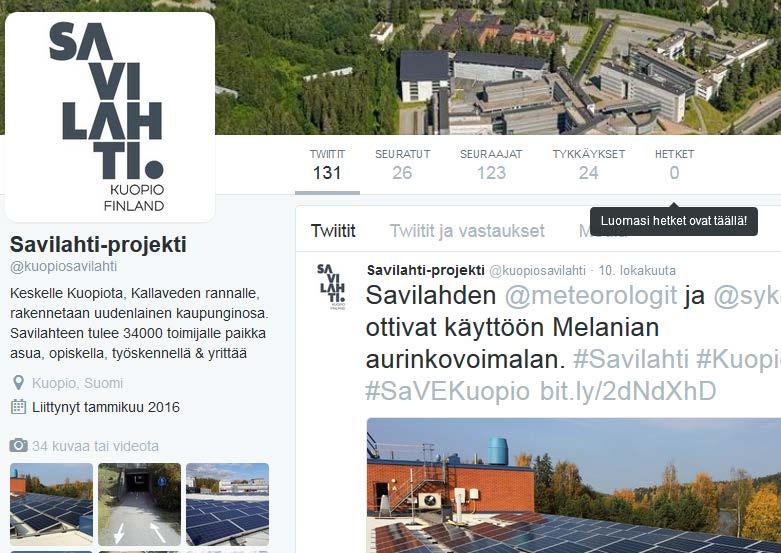
Task: Open the Twiitit count tab showing 131
Action: [x=327, y=165]
